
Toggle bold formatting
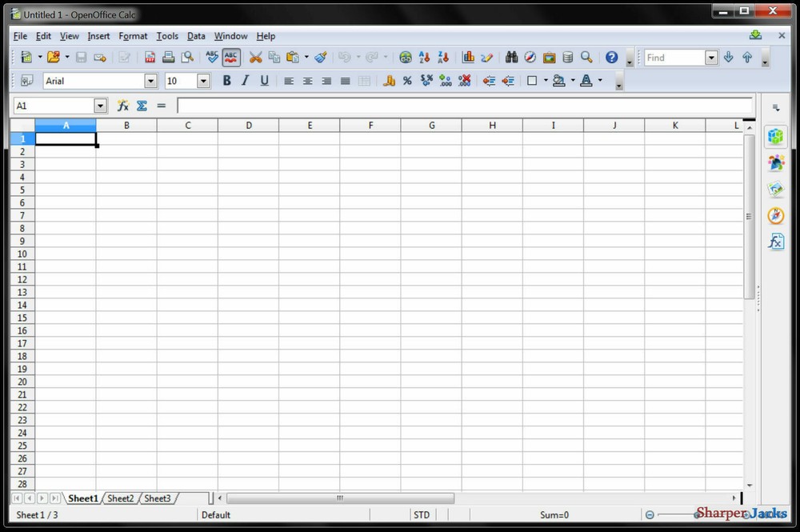[x=226, y=80]
